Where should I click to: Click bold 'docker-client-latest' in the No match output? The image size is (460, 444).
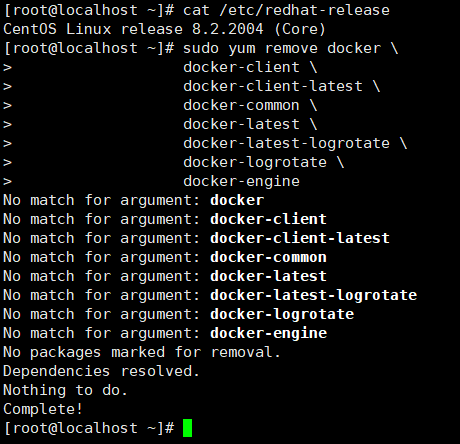pyautogui.click(x=300, y=238)
